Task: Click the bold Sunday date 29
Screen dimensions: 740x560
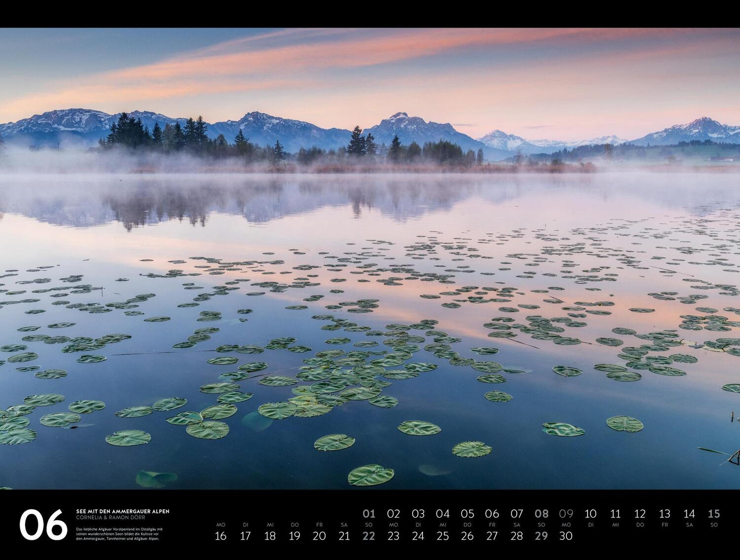Action: [541, 536]
